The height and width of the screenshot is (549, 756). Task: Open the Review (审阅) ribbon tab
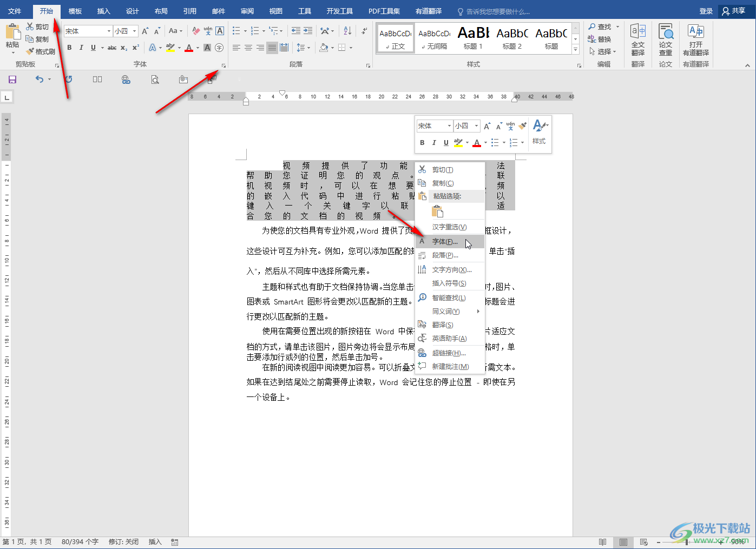coord(247,11)
